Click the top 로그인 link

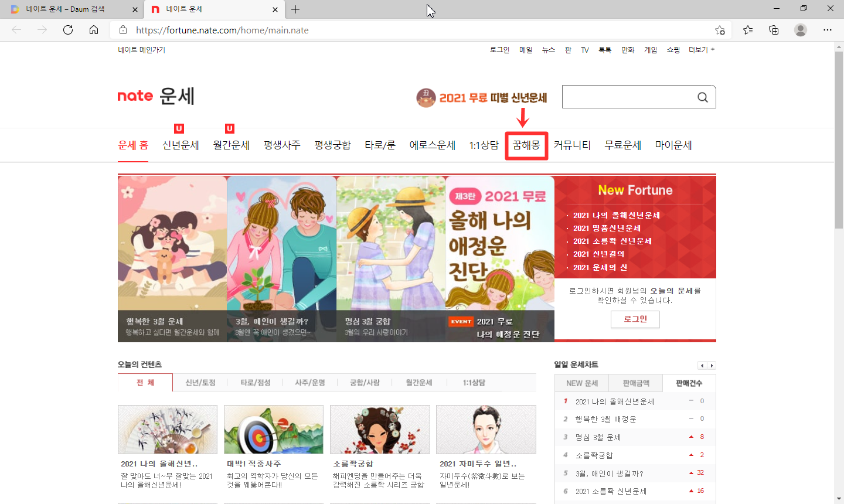tap(499, 50)
